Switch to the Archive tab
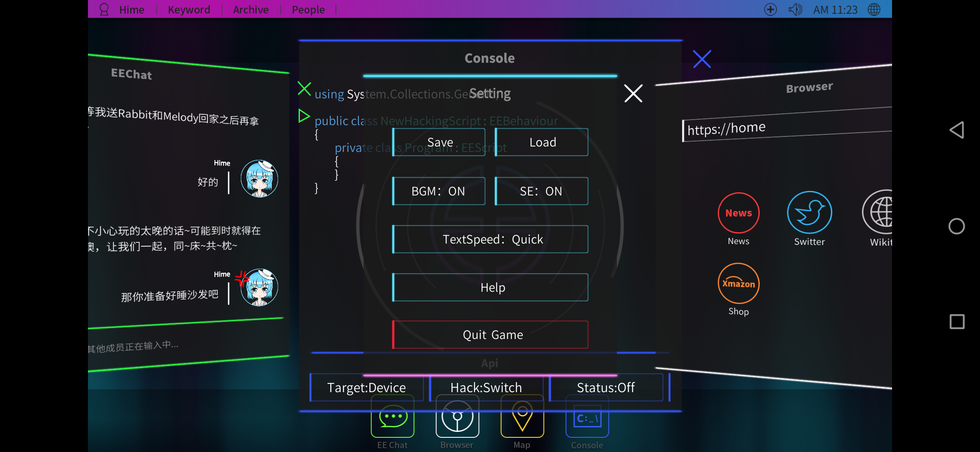Screen dimensions: 980x452 pyautogui.click(x=251, y=10)
